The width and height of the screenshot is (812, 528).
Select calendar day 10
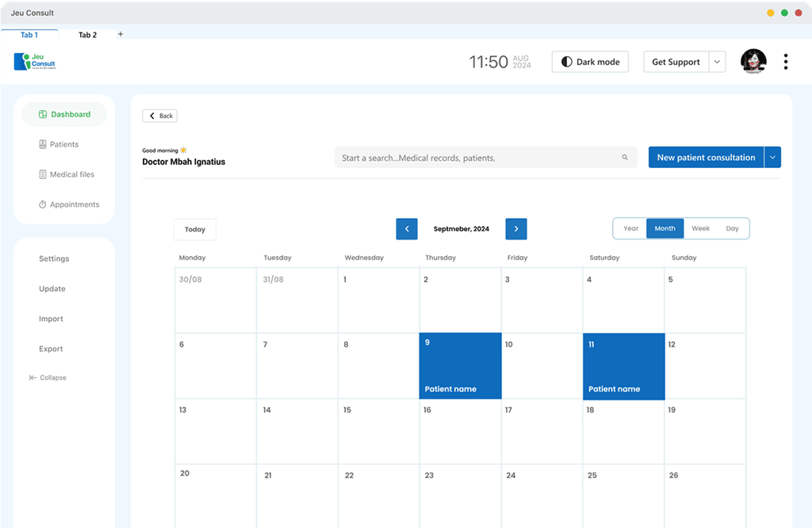click(542, 366)
